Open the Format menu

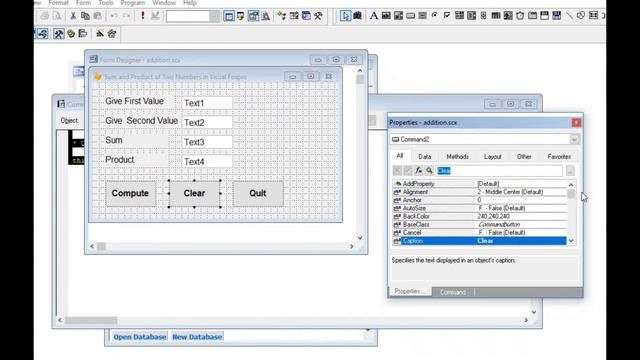pyautogui.click(x=58, y=3)
